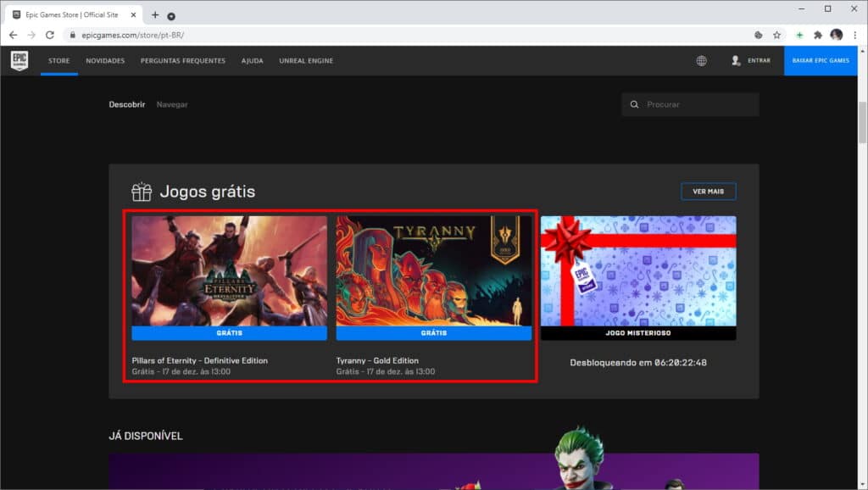Open the Chrome extensions puzzle icon

(x=818, y=35)
